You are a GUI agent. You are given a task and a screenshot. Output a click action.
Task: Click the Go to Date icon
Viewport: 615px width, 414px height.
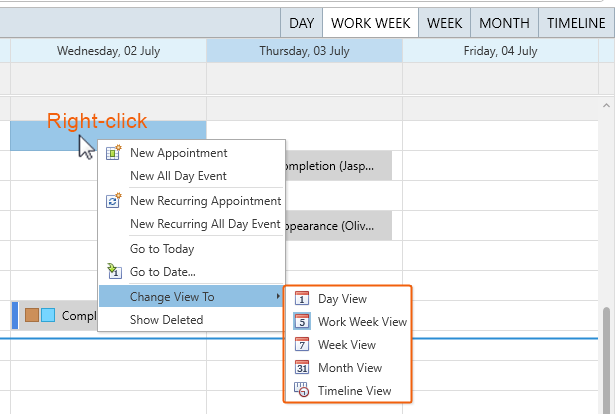[x=114, y=271]
